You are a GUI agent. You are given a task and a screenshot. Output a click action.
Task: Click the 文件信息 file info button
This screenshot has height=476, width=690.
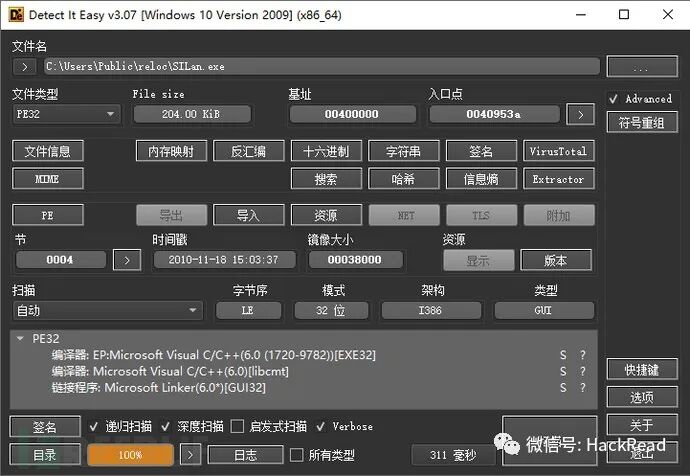click(48, 152)
